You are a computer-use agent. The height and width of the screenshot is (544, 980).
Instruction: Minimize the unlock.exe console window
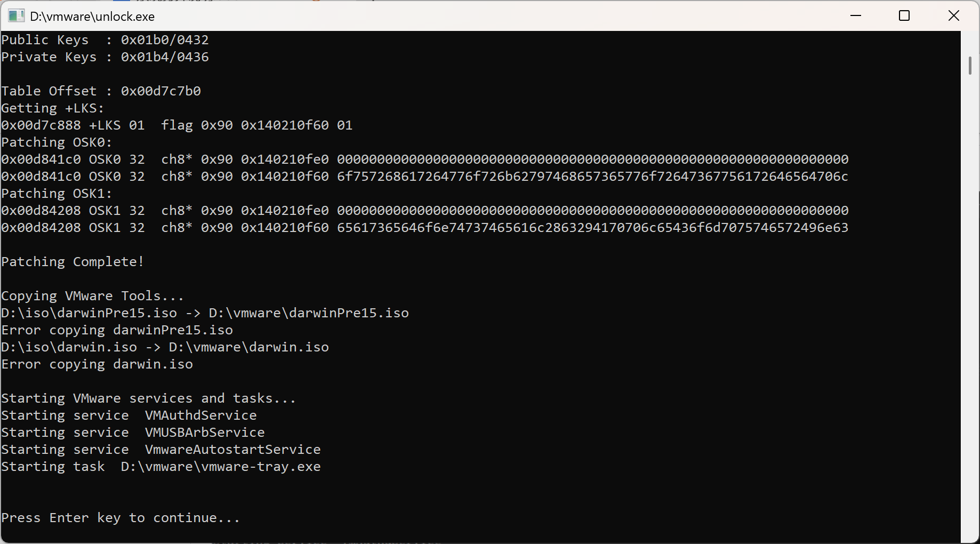[x=856, y=15]
